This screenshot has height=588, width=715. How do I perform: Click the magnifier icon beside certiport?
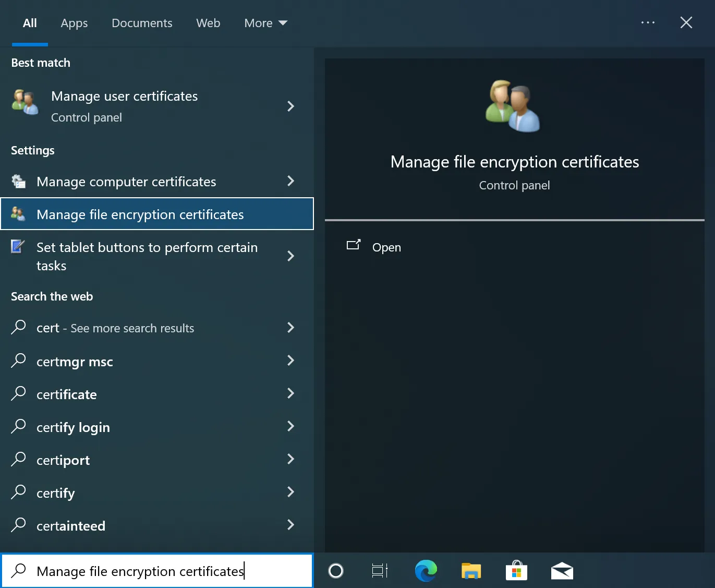click(x=18, y=459)
